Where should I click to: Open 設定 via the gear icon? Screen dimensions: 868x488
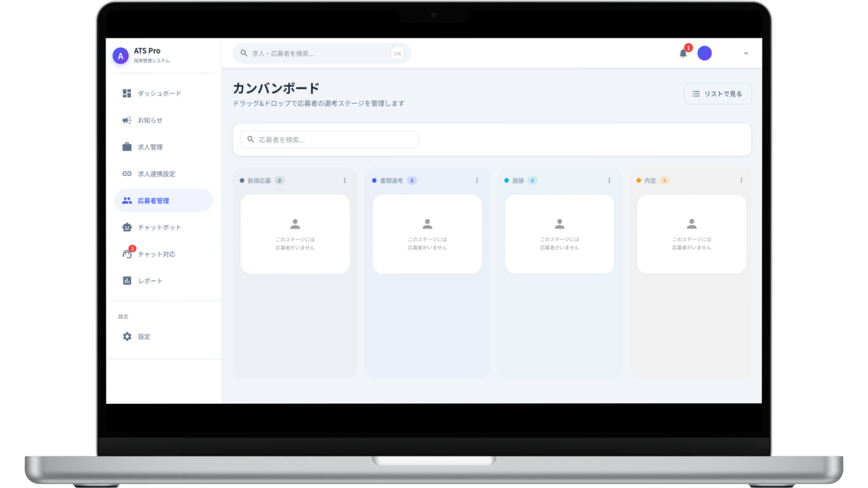127,337
